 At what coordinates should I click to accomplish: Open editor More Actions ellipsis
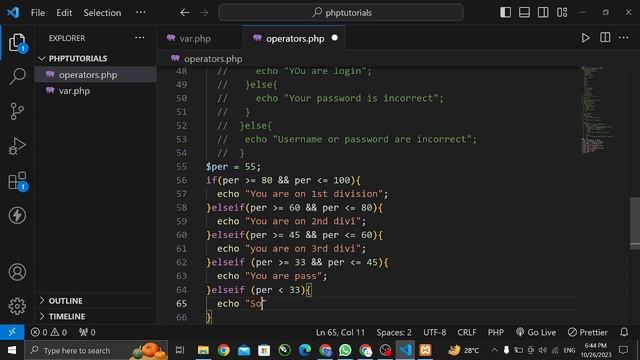pyautogui.click(x=623, y=38)
